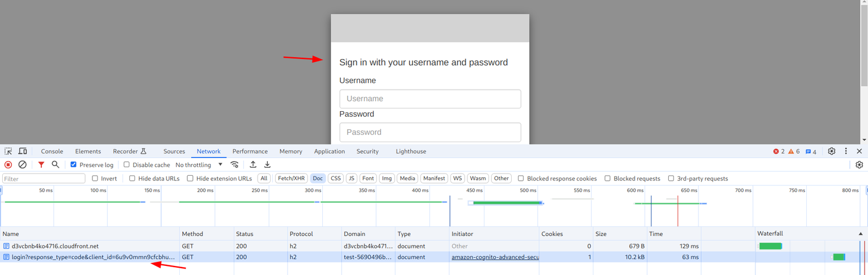Stop recording network log
Image resolution: width=868 pixels, height=275 pixels.
(x=8, y=165)
